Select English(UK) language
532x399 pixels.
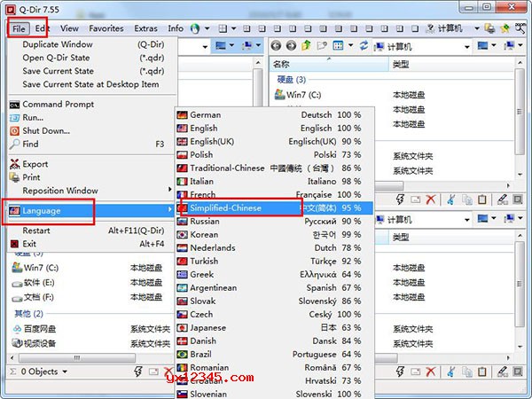274,142
